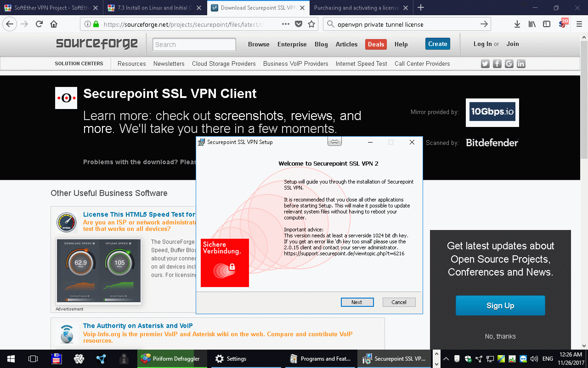Toggle the Firefox sidebar view
588x368 pixels.
click(x=547, y=24)
